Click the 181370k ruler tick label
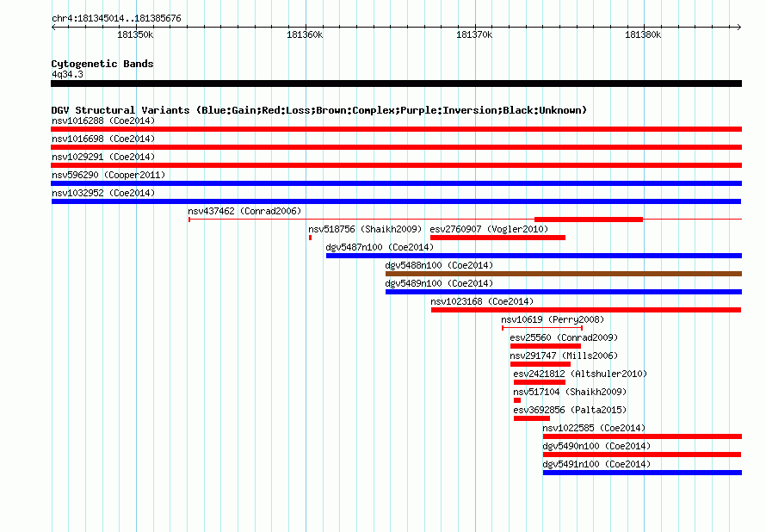The width and height of the screenshot is (766, 532). point(474,34)
